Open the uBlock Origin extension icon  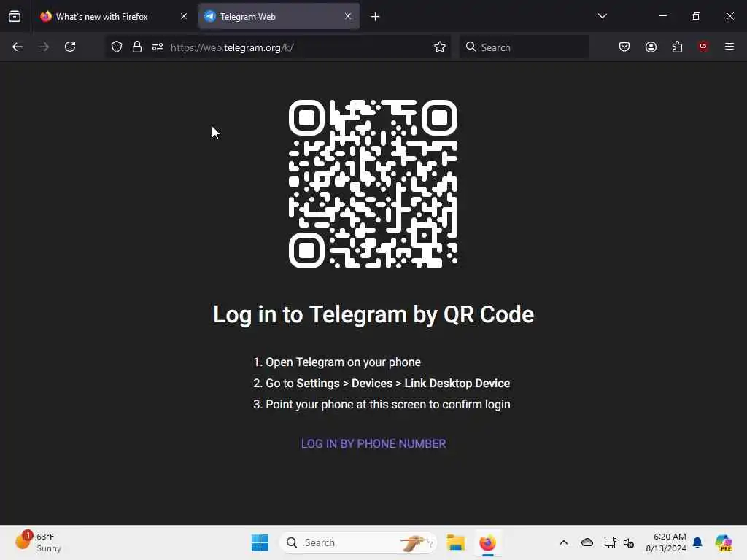(x=703, y=47)
